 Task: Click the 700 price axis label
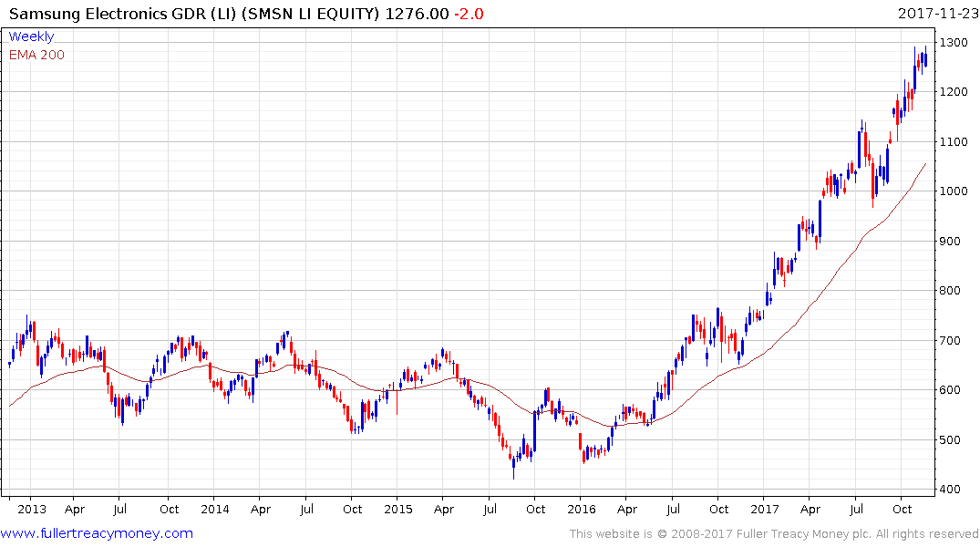[951, 341]
